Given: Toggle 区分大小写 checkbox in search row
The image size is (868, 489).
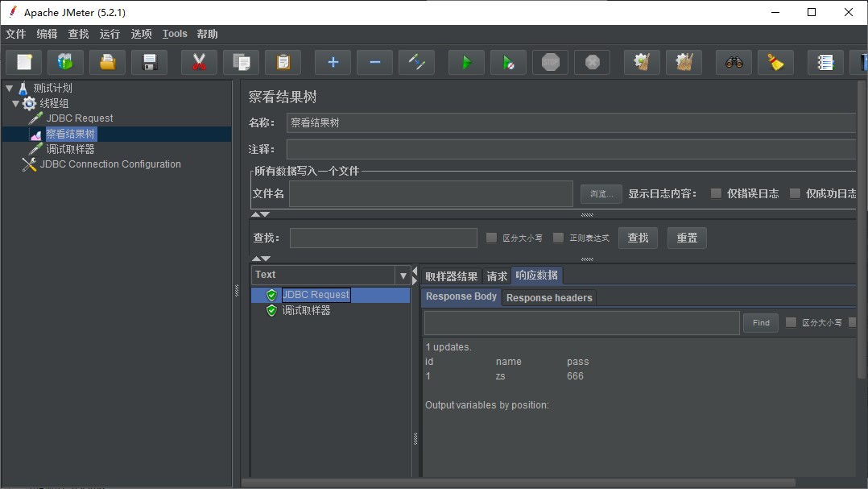Looking at the screenshot, I should pos(491,238).
